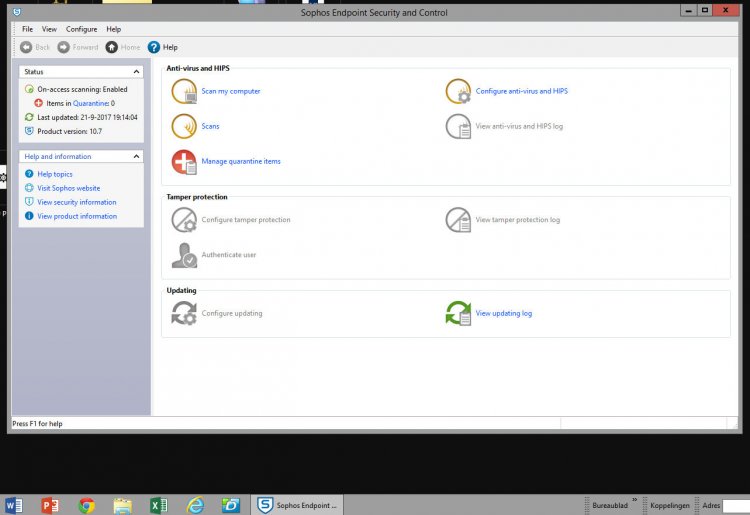Screen dimensions: 750x515
Task: Click the Scan my computer icon
Action: 184,92
